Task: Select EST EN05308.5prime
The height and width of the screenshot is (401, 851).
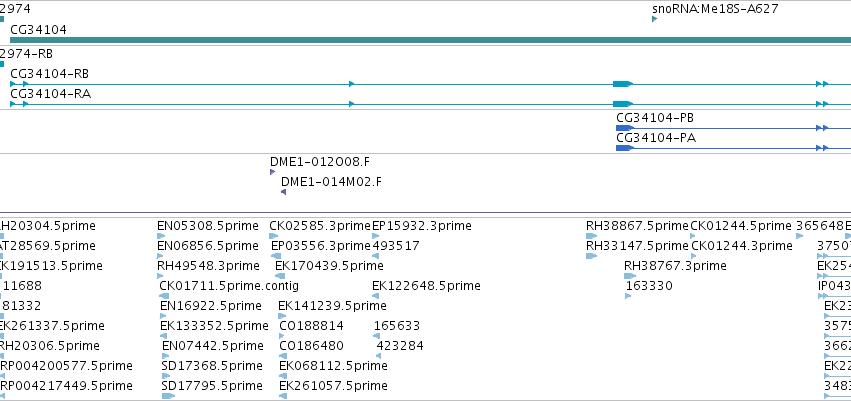Action: click(208, 226)
